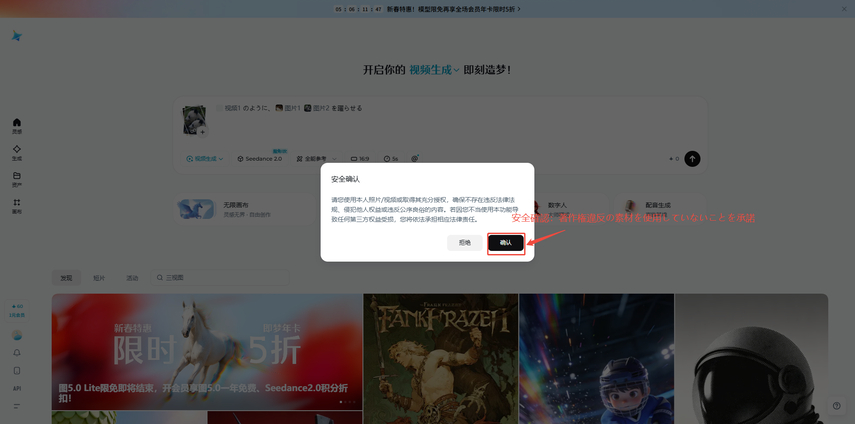Open the 限时5折 white horse banner
855x424 pixels.
[x=207, y=352]
